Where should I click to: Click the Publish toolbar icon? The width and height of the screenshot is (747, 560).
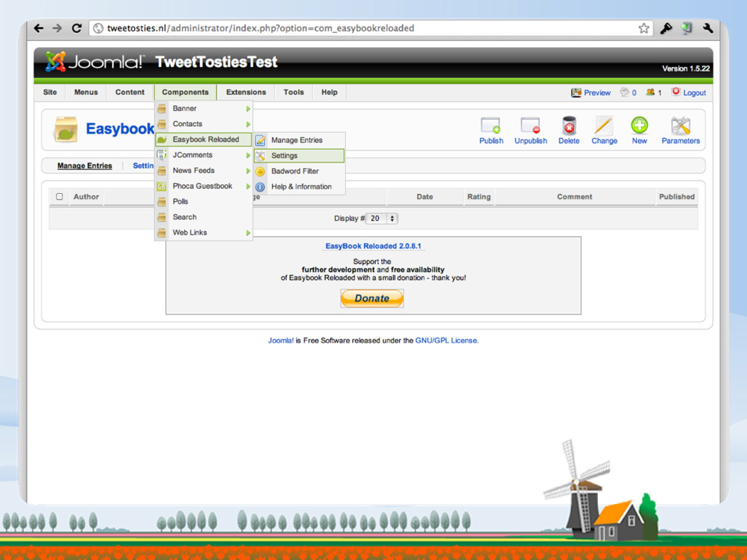(x=491, y=126)
